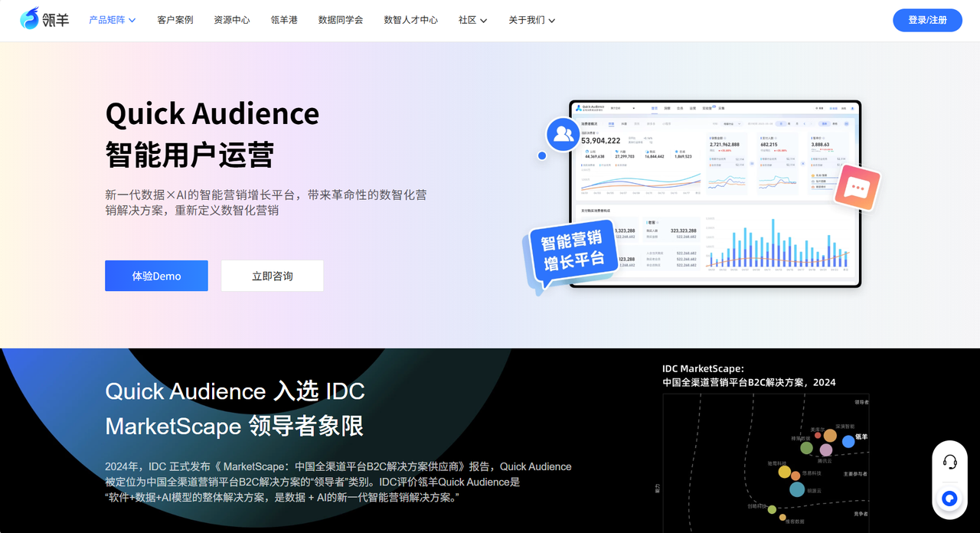Open the 客户案例 page
The image size is (980, 533).
coord(175,20)
